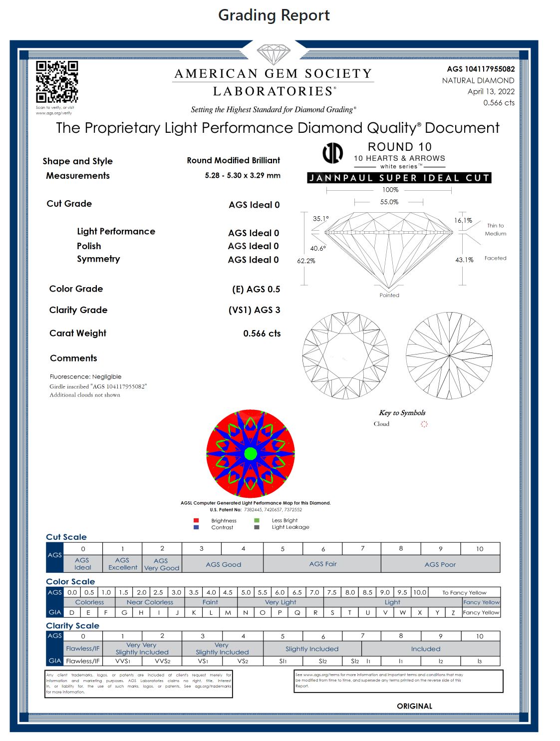
Task: Click the Thin to Medium girdle label
Action: 496,230
